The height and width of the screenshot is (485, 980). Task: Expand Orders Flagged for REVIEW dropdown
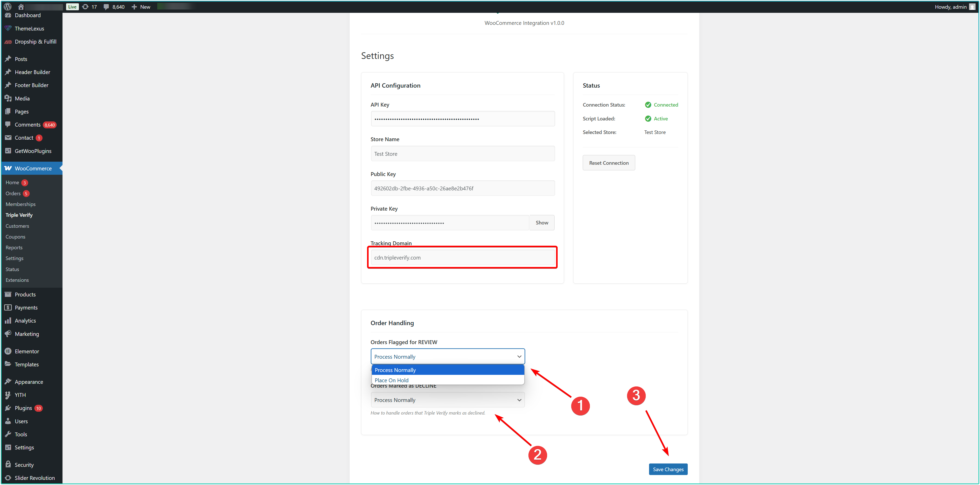pos(447,356)
